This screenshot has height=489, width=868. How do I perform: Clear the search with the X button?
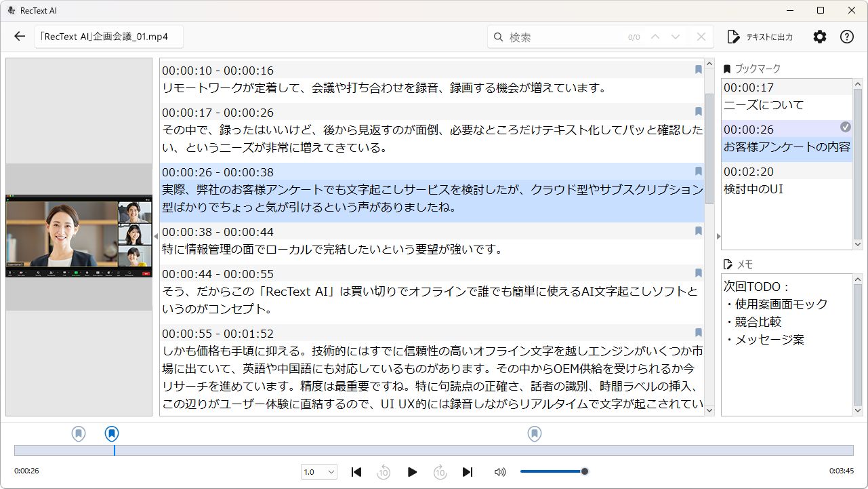[x=701, y=37]
